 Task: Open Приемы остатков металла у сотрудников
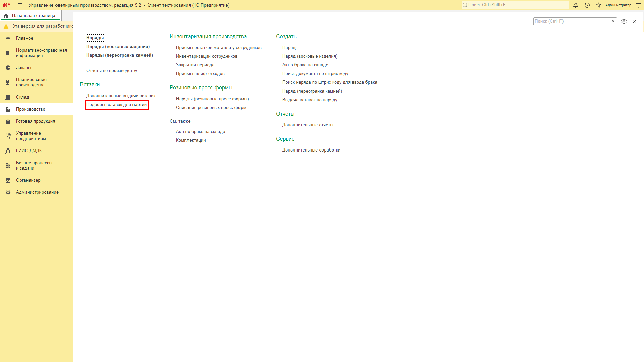pyautogui.click(x=219, y=48)
